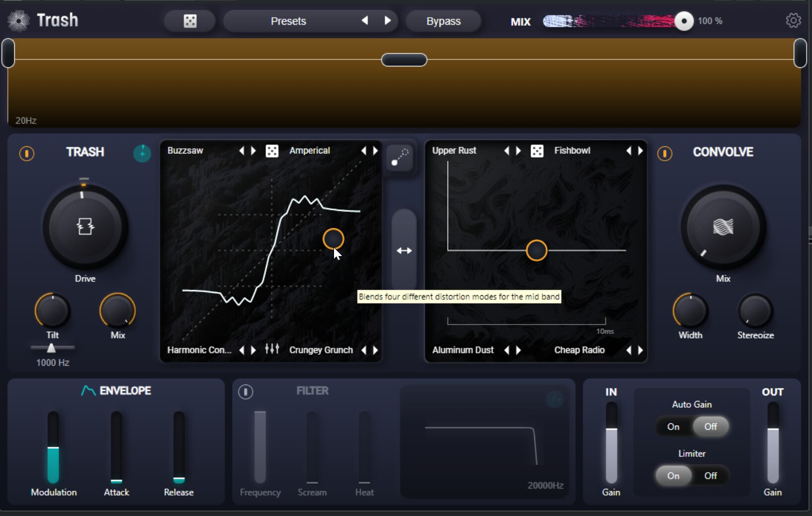The height and width of the screenshot is (516, 812).
Task: Open Cheap Radio impulse list
Action: [x=579, y=350]
